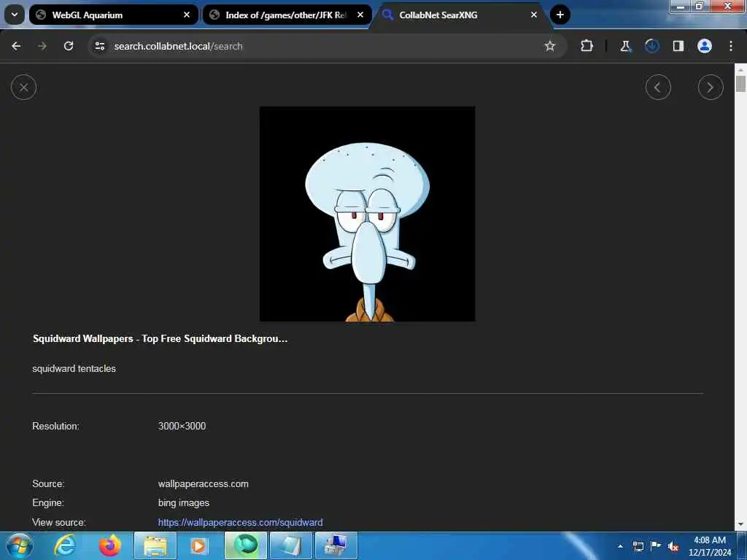Open a new browser tab
The height and width of the screenshot is (560, 747).
pos(560,15)
